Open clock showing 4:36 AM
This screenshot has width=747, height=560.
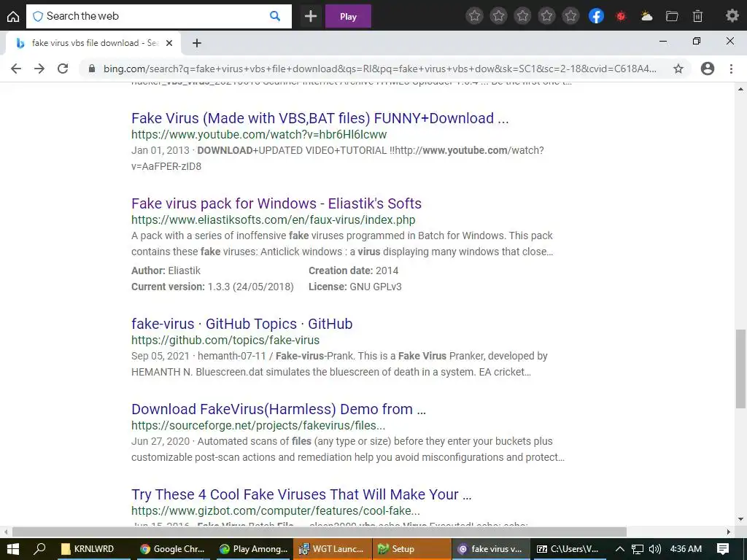tap(686, 548)
